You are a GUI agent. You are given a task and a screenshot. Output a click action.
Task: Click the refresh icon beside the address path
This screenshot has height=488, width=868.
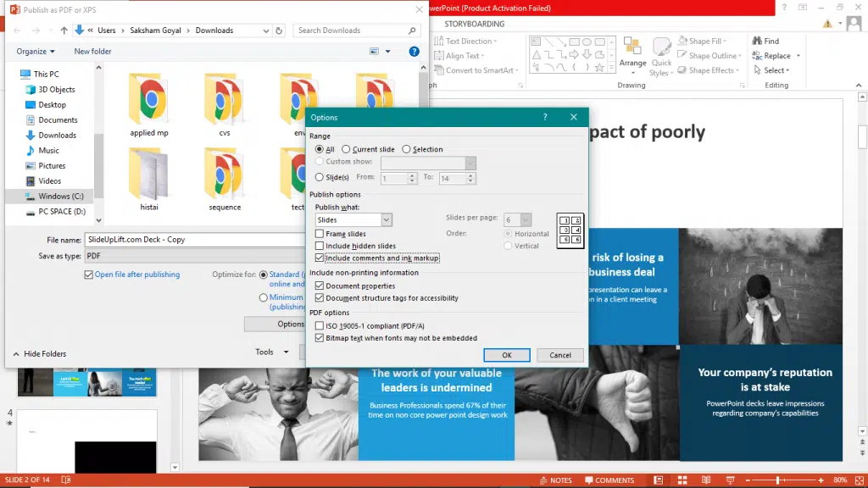[279, 30]
